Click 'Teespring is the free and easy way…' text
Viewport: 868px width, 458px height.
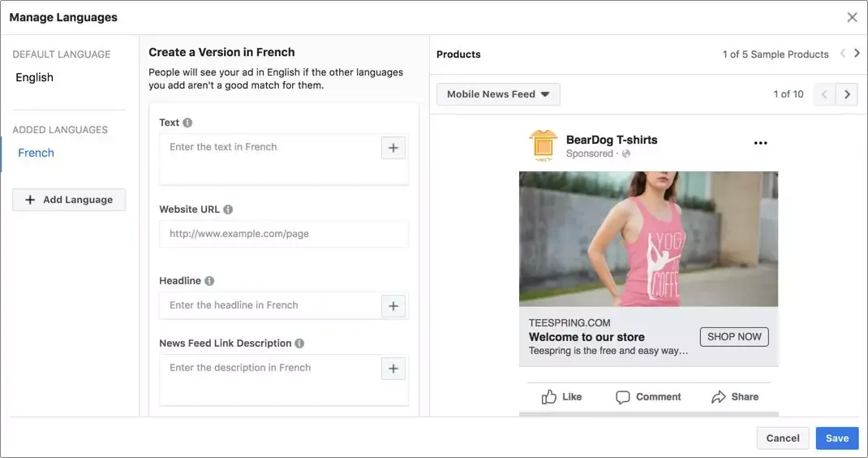click(608, 351)
